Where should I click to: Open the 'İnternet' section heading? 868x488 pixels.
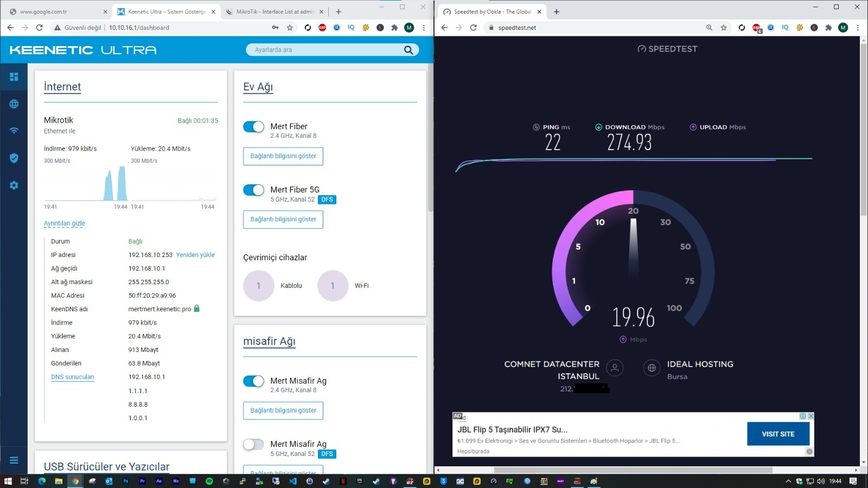tap(62, 87)
